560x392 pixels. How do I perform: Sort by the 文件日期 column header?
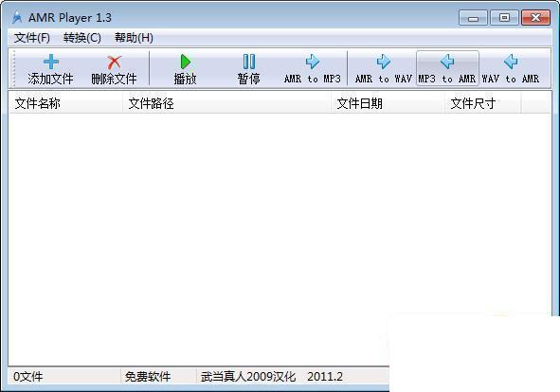coord(388,103)
